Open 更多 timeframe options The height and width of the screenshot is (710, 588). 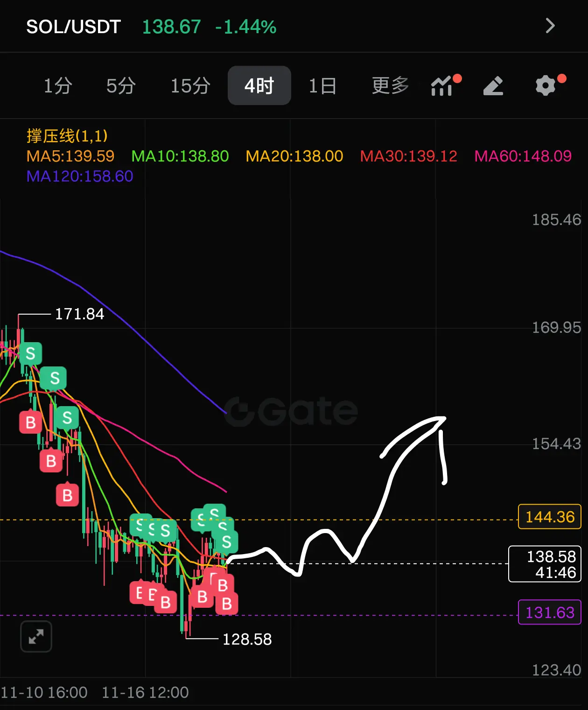(x=391, y=86)
